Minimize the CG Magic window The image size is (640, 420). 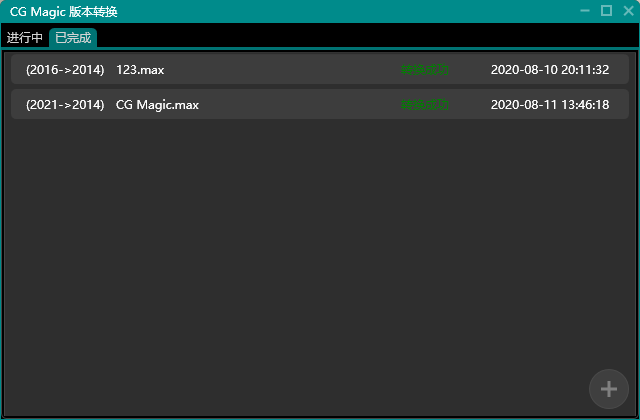[585, 11]
